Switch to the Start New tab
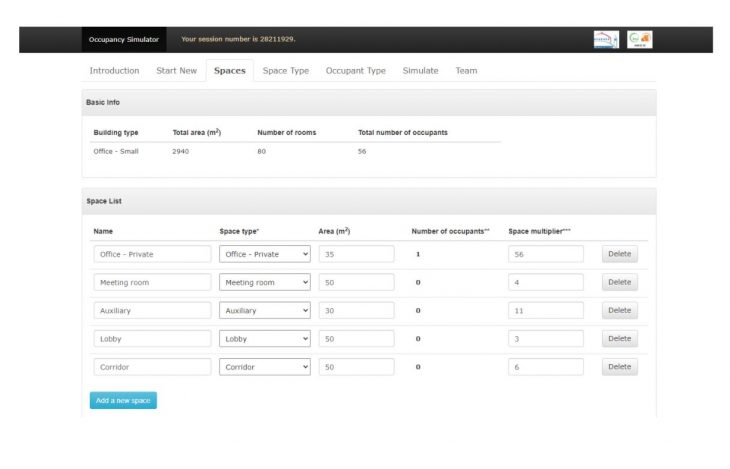Screen dimensions: 730x469 point(176,71)
